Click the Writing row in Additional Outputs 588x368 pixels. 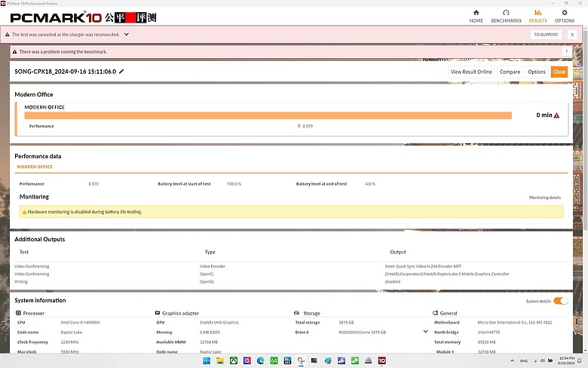click(x=291, y=282)
